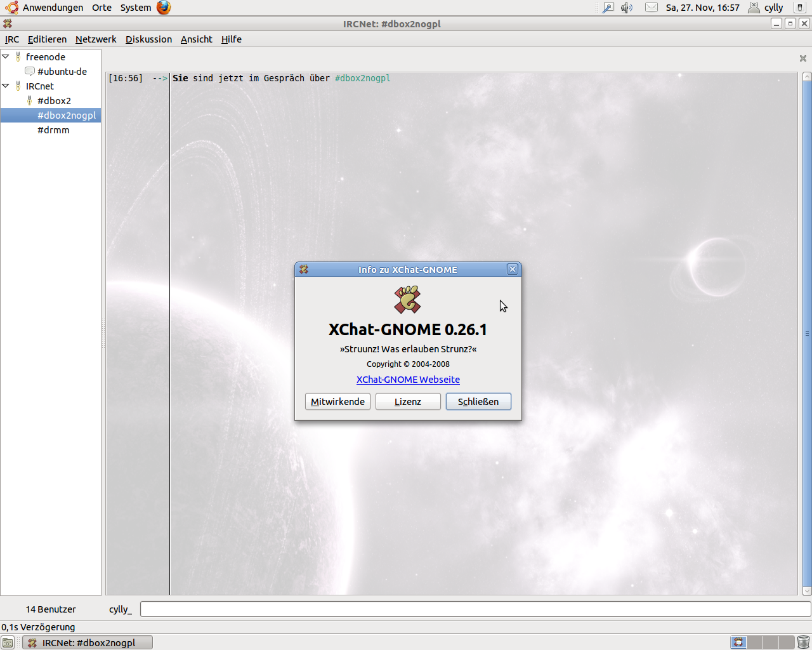Close the topic bar with the gray X
The height and width of the screenshot is (650, 812).
click(803, 58)
